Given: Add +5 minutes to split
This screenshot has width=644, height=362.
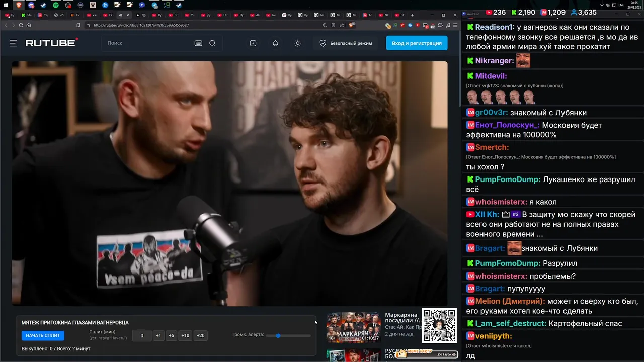Looking at the screenshot, I should (x=172, y=335).
